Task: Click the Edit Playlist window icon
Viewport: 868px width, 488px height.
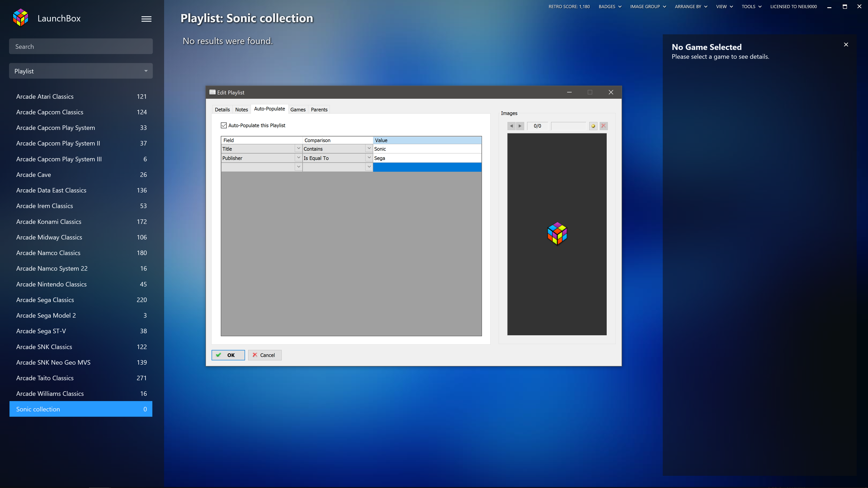Action: 212,92
